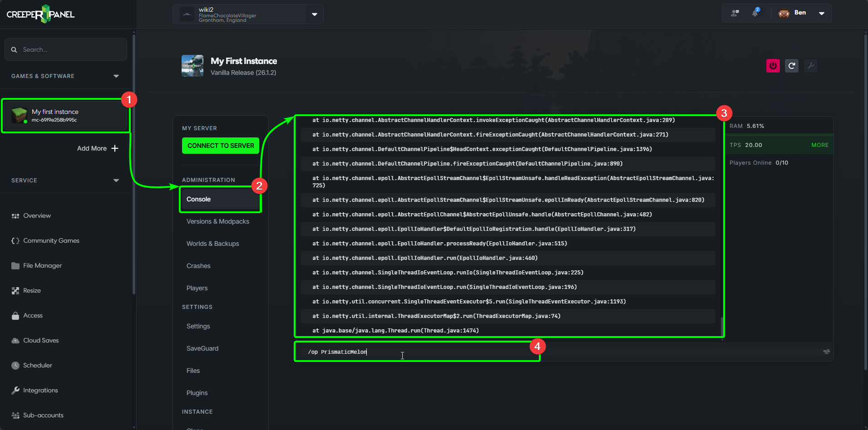The height and width of the screenshot is (430, 868).
Task: Click the Overview sidebar icon
Action: [x=15, y=216]
